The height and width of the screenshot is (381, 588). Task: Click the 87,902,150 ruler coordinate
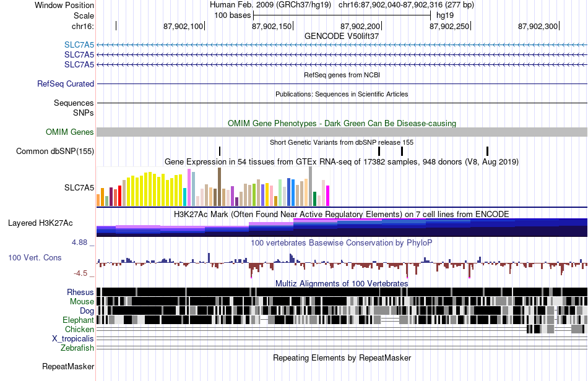[272, 26]
